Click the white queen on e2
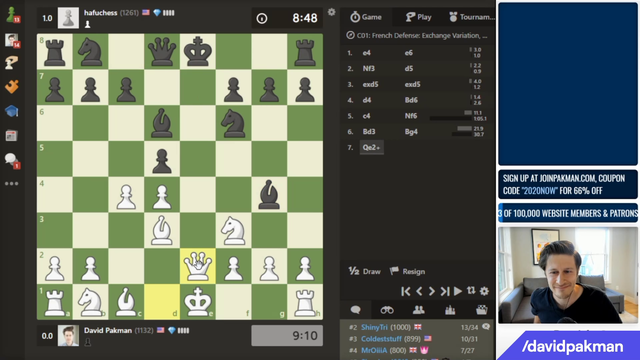The width and height of the screenshot is (640, 360). click(x=198, y=266)
